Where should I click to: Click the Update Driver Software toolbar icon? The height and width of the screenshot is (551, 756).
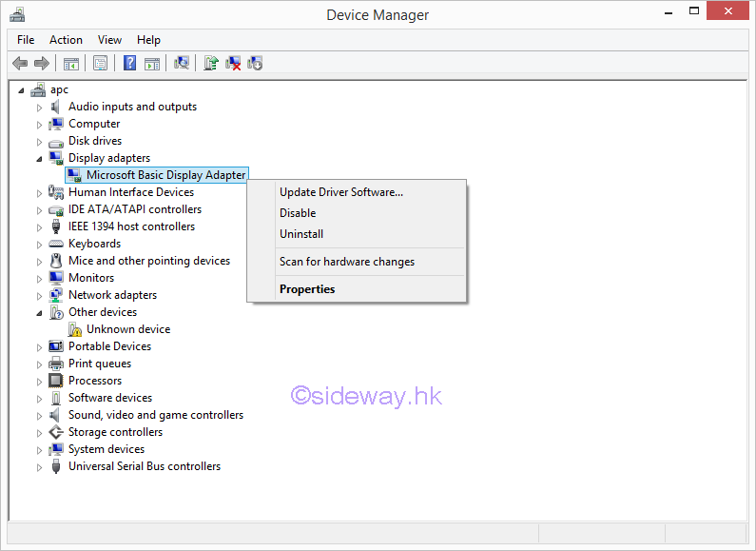click(211, 63)
